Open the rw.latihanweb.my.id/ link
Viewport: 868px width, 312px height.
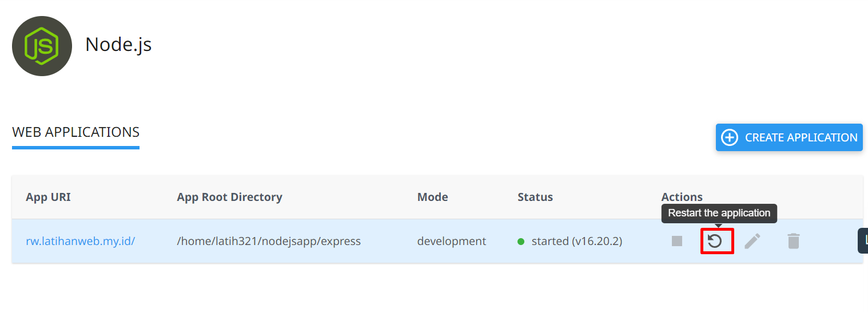81,241
